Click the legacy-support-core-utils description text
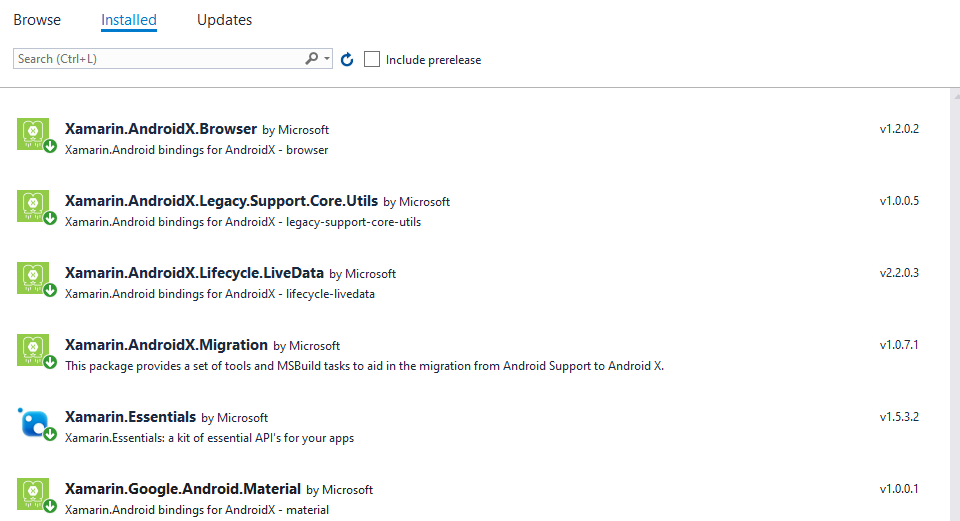The height and width of the screenshot is (521, 960). pos(243,222)
